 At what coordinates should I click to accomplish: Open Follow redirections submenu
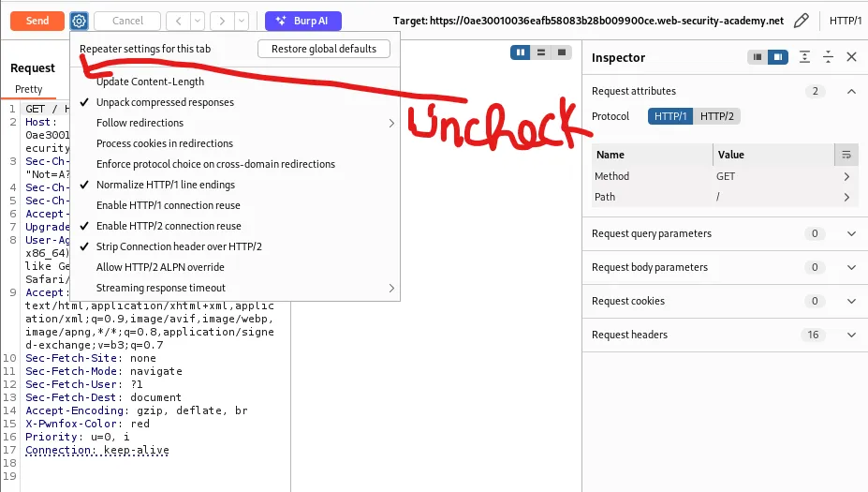(x=235, y=123)
